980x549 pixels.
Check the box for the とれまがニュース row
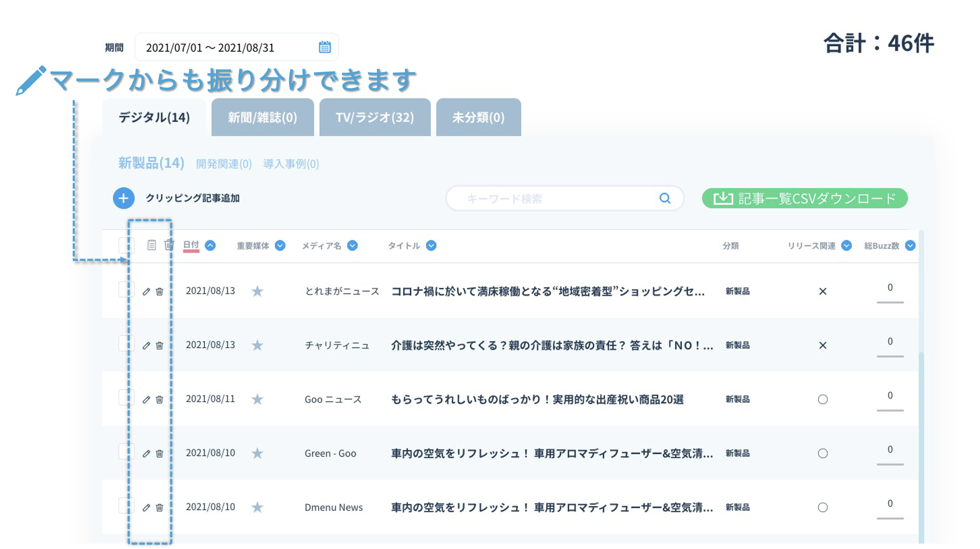click(x=125, y=290)
